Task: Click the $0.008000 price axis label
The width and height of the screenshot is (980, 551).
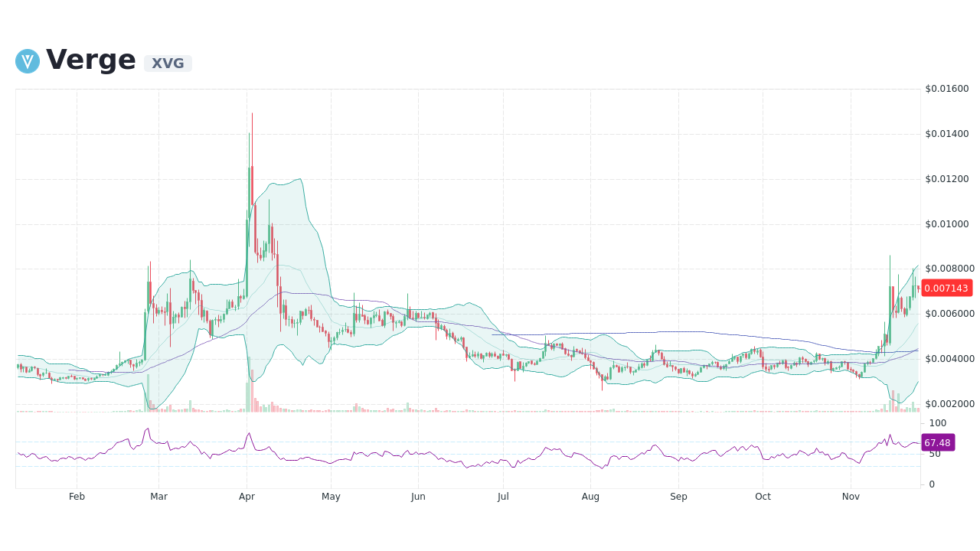Action: (950, 269)
